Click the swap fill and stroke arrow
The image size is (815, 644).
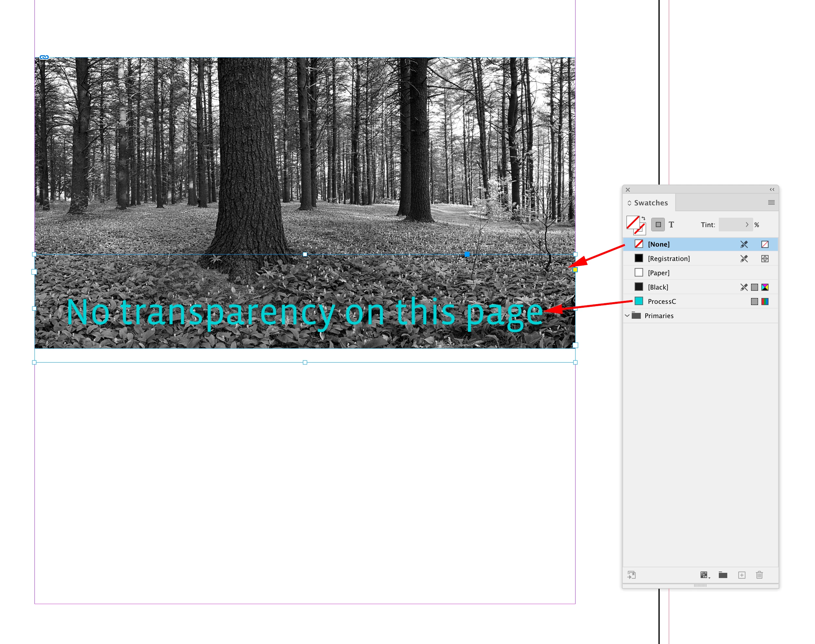click(x=644, y=218)
